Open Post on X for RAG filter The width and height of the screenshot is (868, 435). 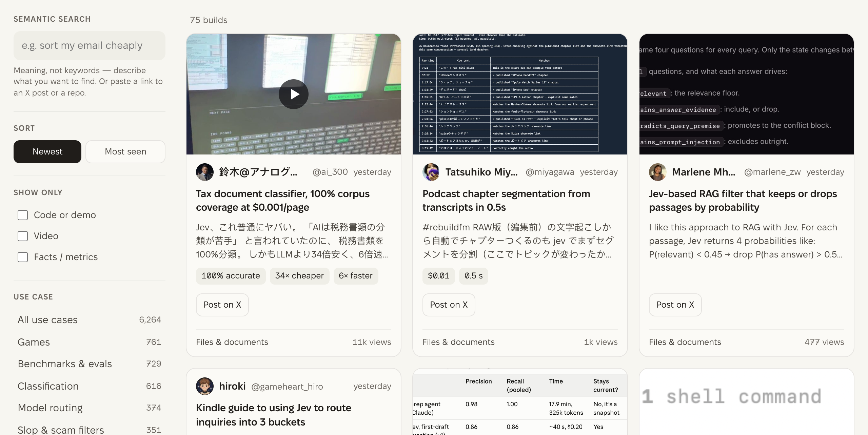pyautogui.click(x=675, y=305)
